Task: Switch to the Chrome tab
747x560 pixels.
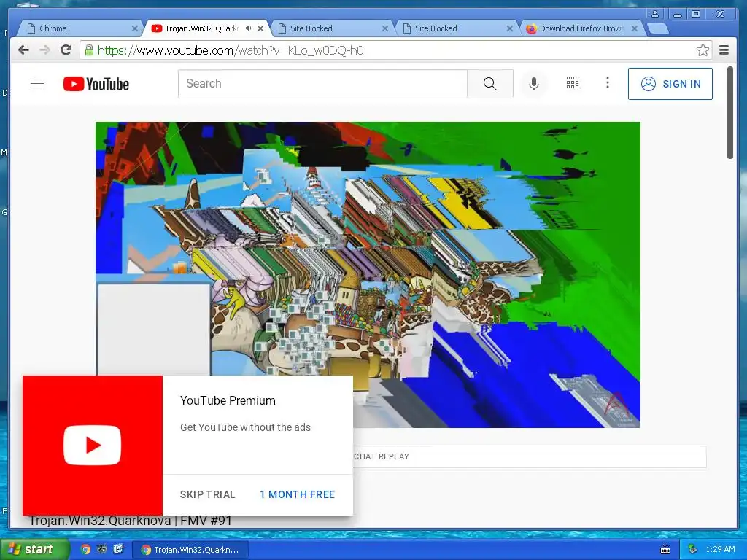Action: coord(79,28)
